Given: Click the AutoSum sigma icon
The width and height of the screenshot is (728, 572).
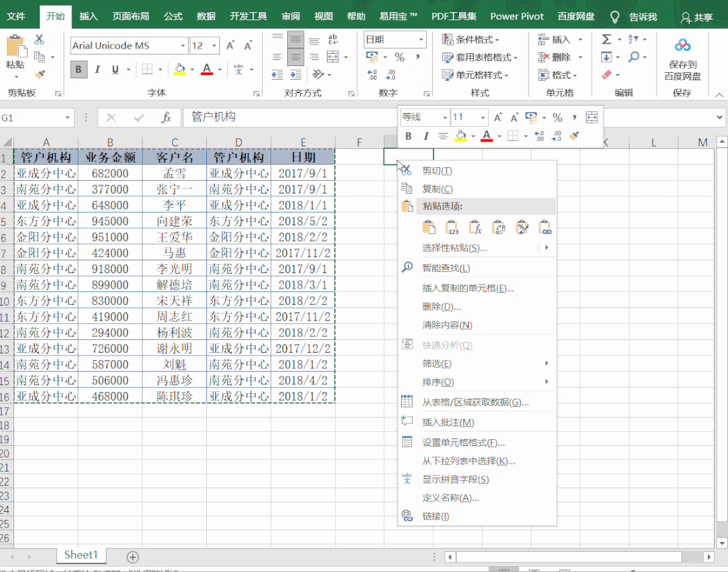Looking at the screenshot, I should 607,40.
